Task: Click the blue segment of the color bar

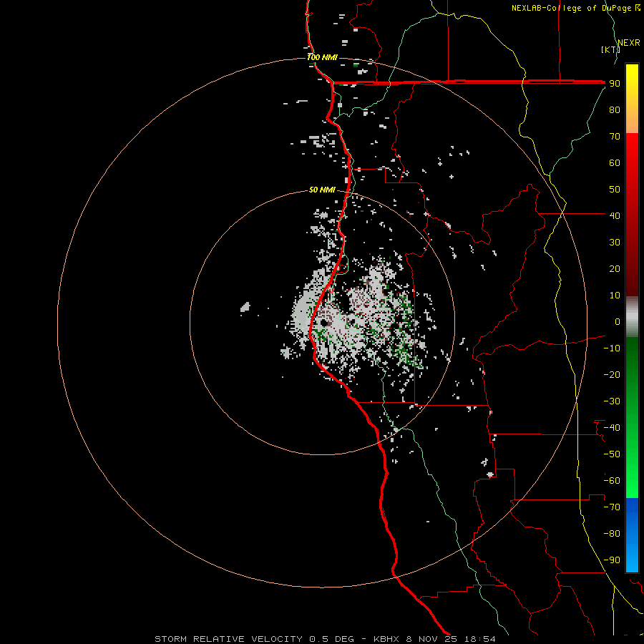Action: (x=632, y=535)
